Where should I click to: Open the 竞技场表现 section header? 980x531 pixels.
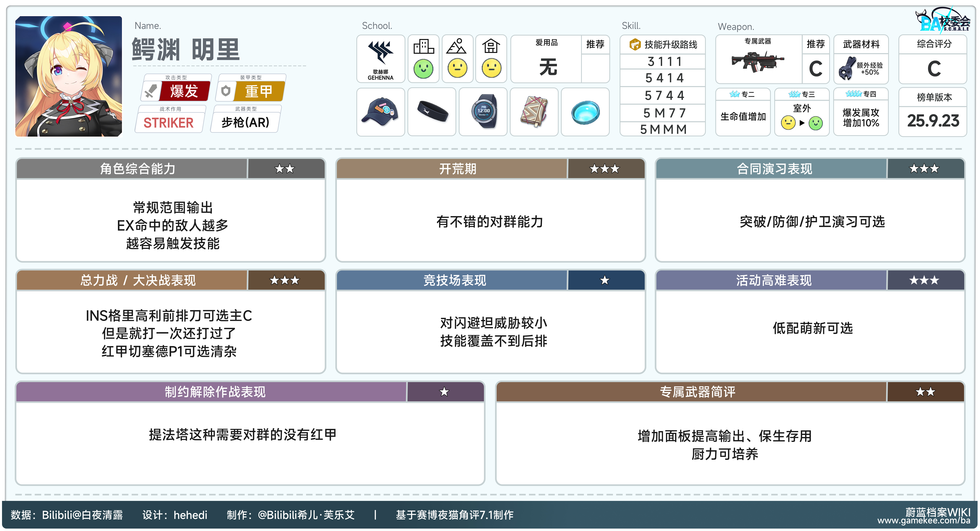click(455, 280)
